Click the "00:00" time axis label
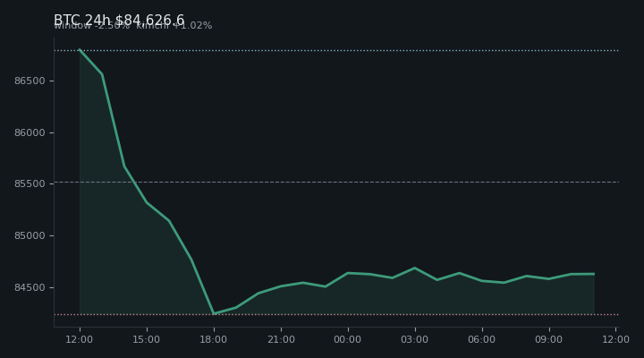The height and width of the screenshot is (358, 644). (x=347, y=339)
